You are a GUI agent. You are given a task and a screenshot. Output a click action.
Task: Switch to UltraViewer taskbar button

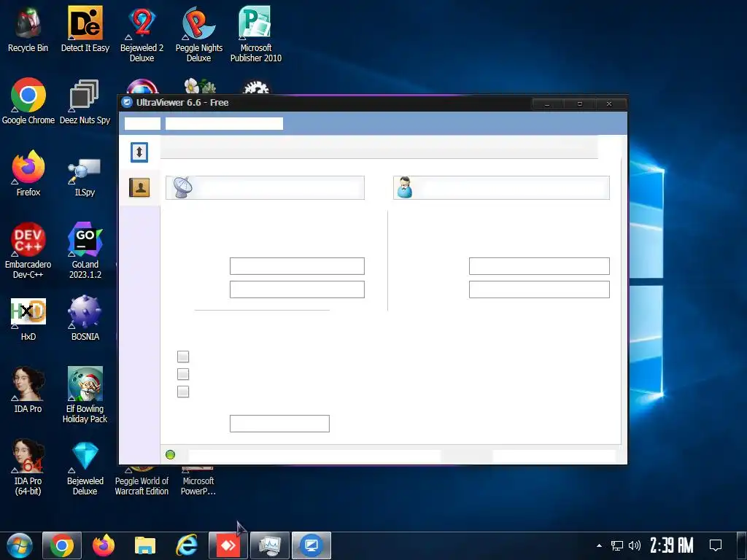[x=311, y=545]
